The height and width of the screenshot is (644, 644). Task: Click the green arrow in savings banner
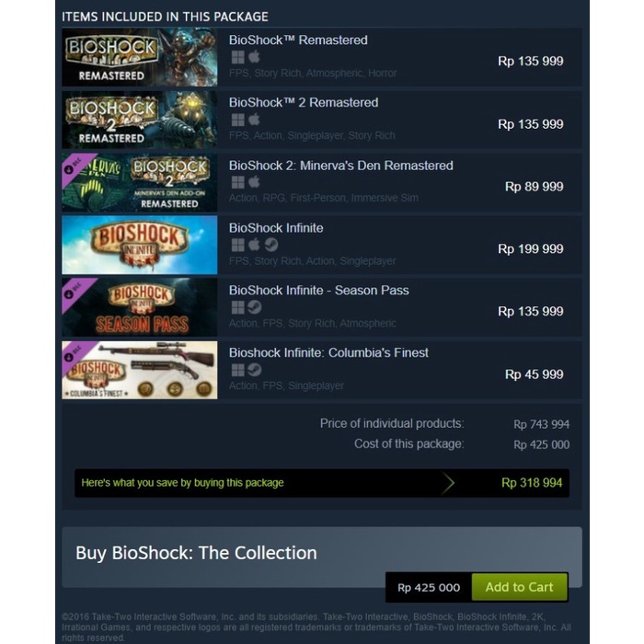[x=448, y=483]
